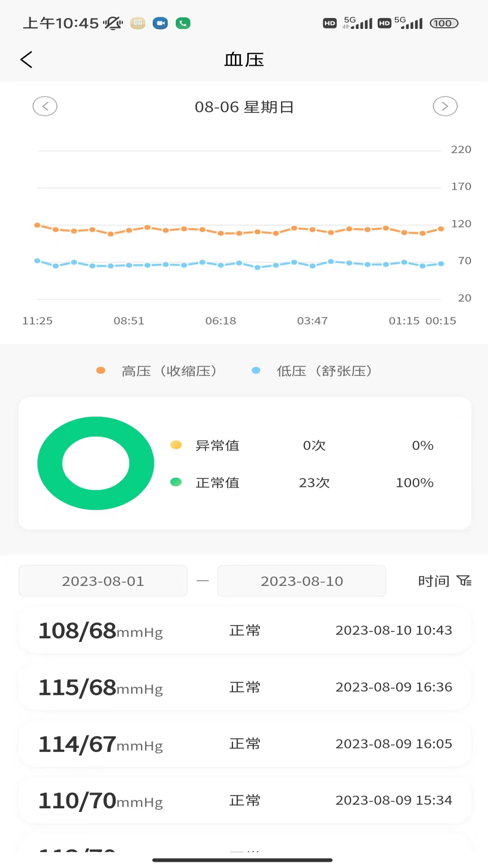488x868 pixels.
Task: Select the 115/68 mmHg record
Action: (244, 687)
